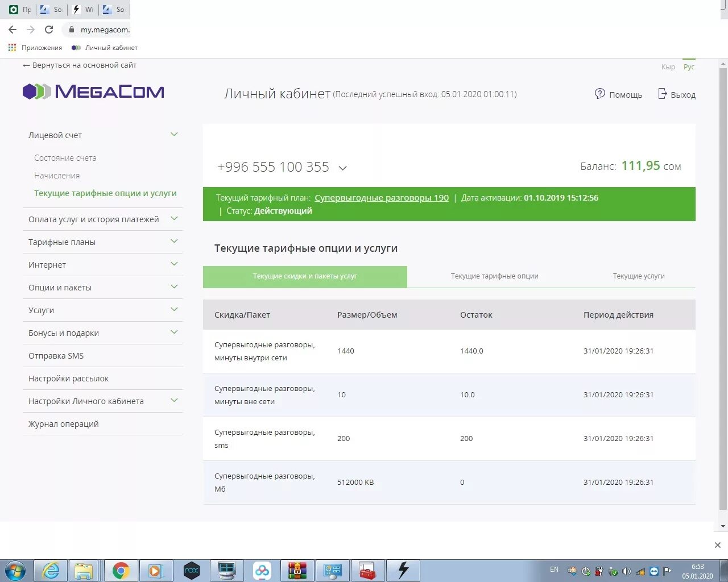Click the browser back arrow
728x582 pixels.
point(13,30)
